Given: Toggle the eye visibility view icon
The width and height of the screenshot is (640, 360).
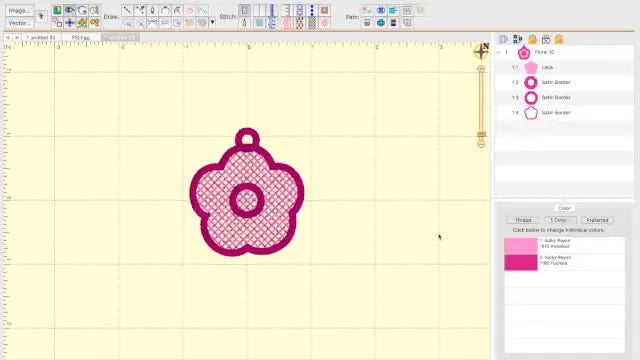Looking at the screenshot, I should 70,10.
